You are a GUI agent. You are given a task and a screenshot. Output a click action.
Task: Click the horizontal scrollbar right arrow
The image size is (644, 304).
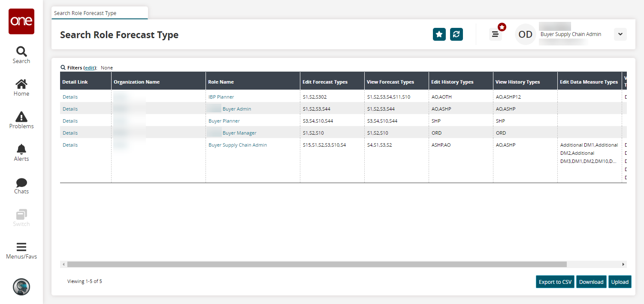click(x=623, y=265)
